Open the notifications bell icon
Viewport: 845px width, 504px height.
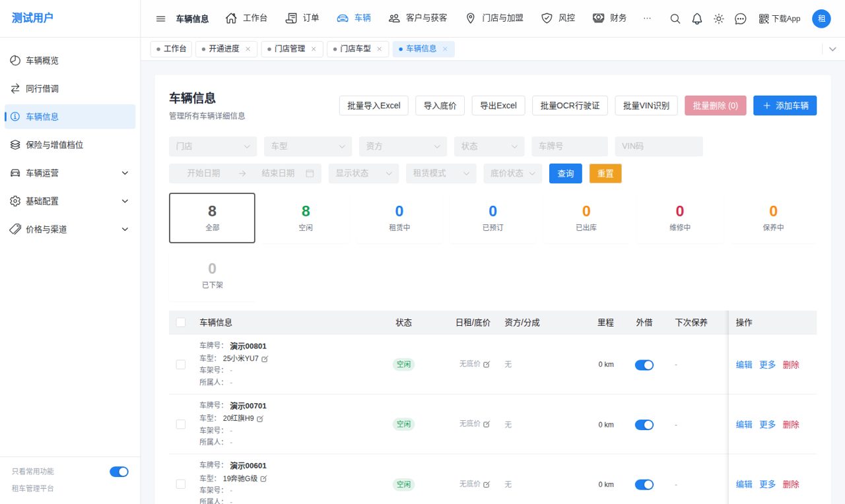pyautogui.click(x=696, y=18)
